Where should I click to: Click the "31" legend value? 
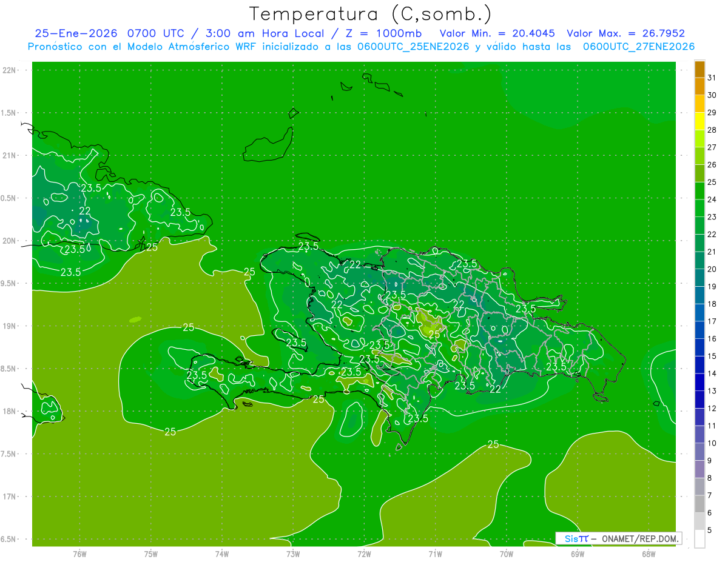coord(712,78)
